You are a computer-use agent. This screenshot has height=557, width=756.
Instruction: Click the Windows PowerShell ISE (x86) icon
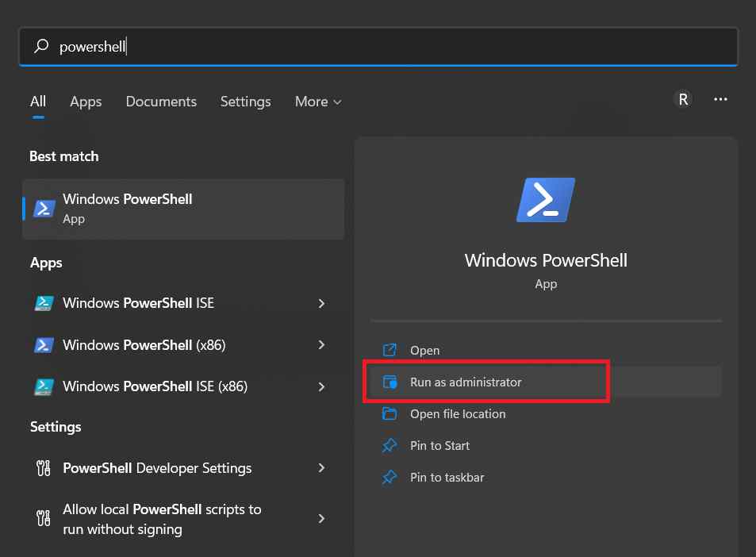(44, 386)
